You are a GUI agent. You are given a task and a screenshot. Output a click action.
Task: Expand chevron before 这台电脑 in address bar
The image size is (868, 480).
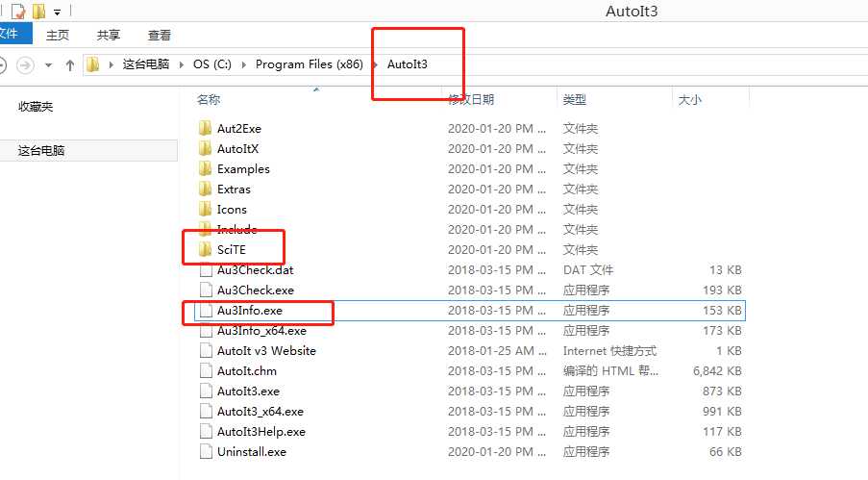click(112, 64)
